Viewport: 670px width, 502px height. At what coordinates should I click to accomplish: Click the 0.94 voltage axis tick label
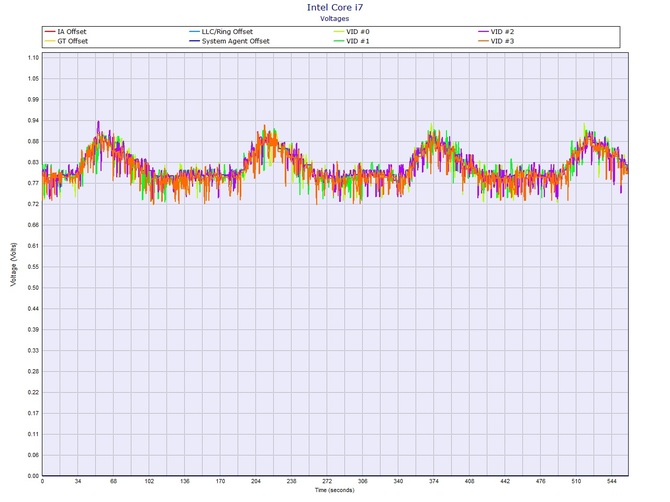coord(33,120)
